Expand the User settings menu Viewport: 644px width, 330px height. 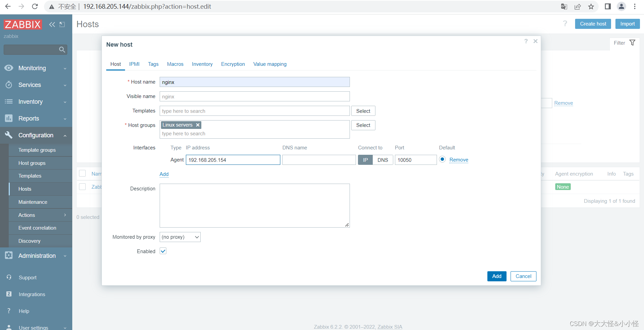tap(65, 328)
